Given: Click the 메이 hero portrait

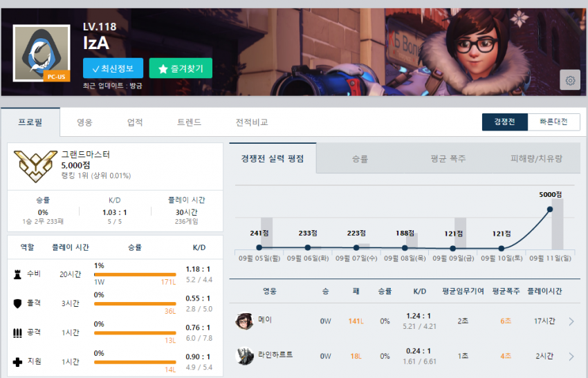Looking at the screenshot, I should [x=244, y=321].
